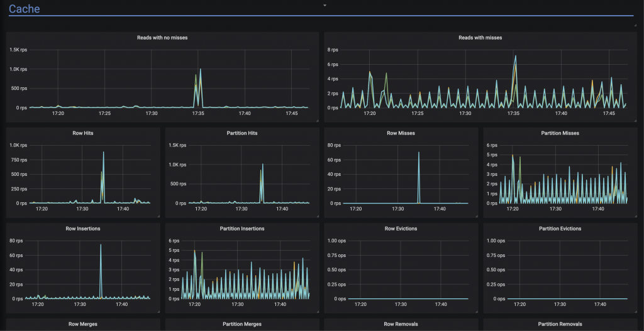Click resize handle of Partition Hits panel
The image size is (644, 331).
tap(317, 215)
